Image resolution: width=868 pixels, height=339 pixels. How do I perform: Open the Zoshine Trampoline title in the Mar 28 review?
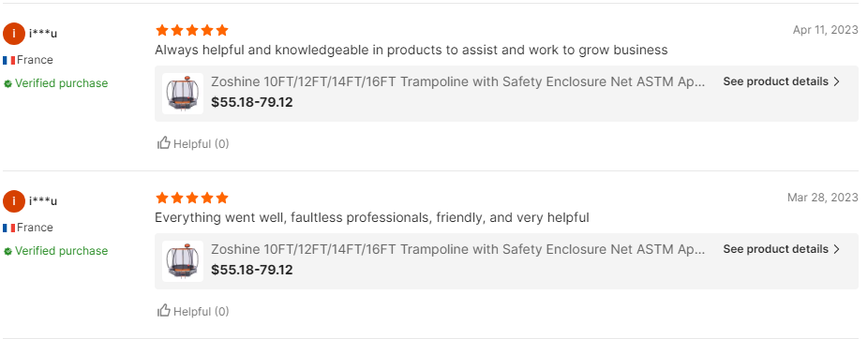pos(458,249)
